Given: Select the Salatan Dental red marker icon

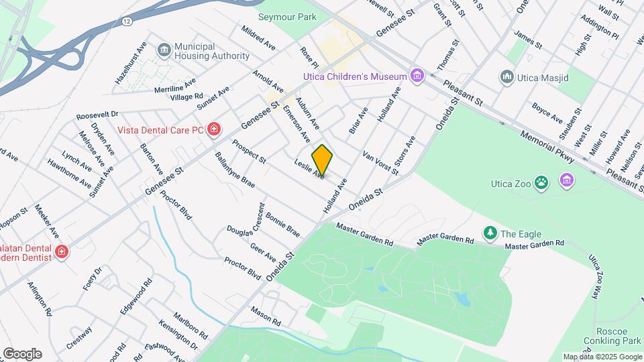Looking at the screenshot, I should tap(62, 251).
